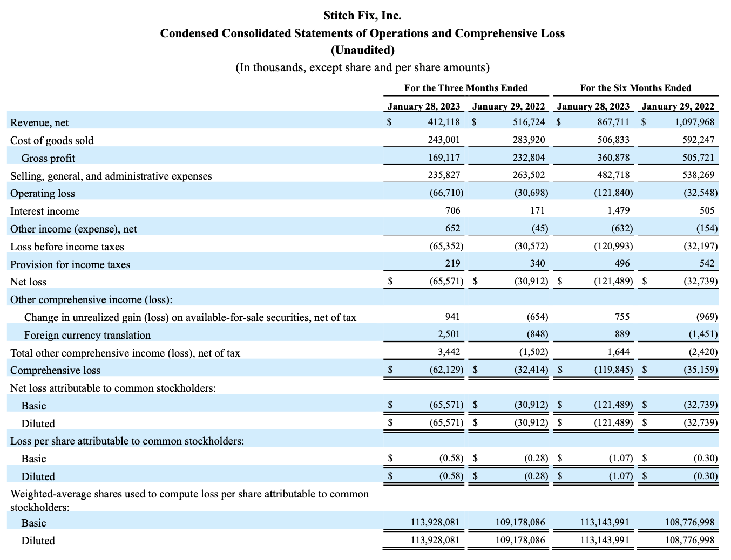Click the 'Net loss' row label

tap(28, 282)
